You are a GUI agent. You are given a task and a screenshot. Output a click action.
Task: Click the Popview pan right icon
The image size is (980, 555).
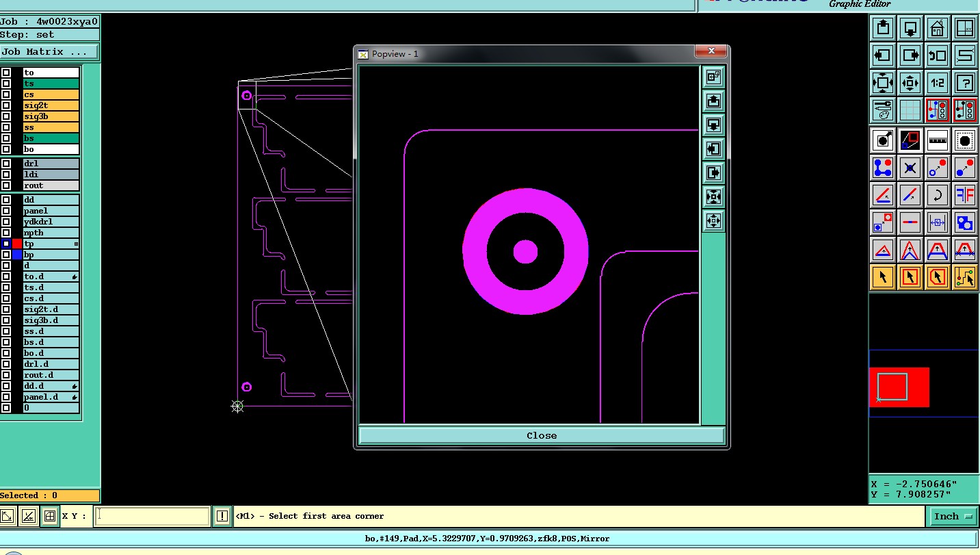click(x=713, y=173)
